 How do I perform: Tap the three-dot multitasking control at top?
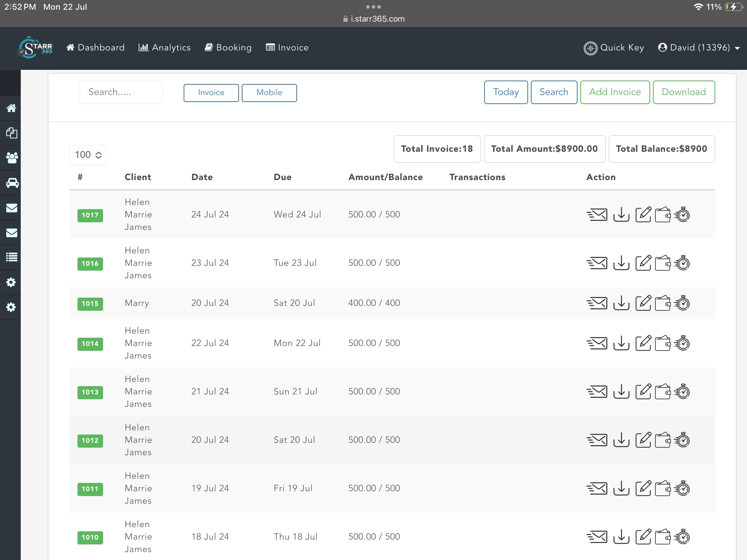373,7
